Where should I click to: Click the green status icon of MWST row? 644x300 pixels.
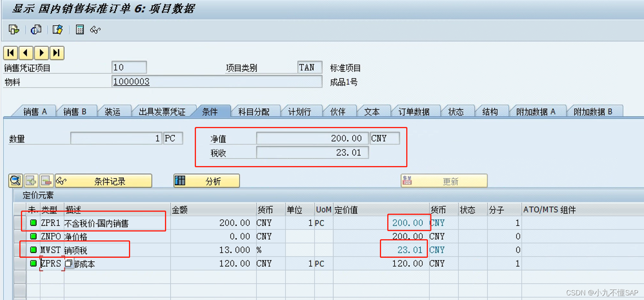[33, 250]
